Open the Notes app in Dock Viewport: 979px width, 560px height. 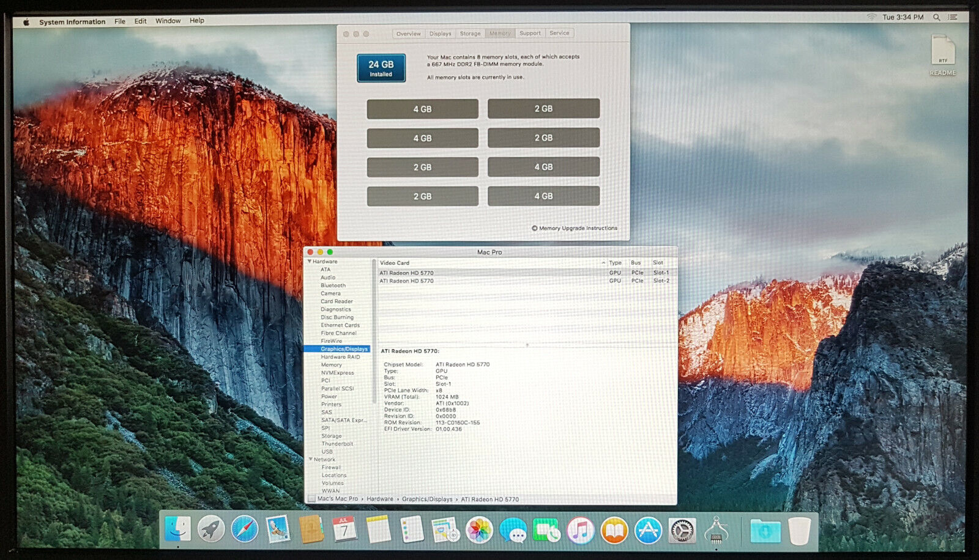point(378,529)
